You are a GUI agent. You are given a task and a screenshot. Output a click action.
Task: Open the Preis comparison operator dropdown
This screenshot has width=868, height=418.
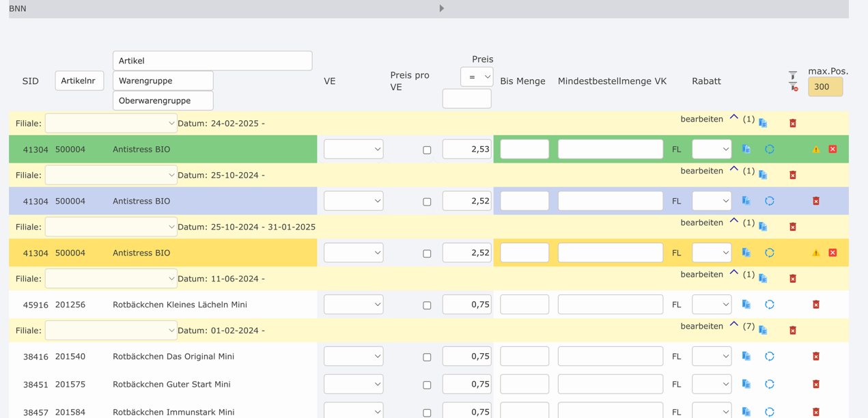point(477,76)
